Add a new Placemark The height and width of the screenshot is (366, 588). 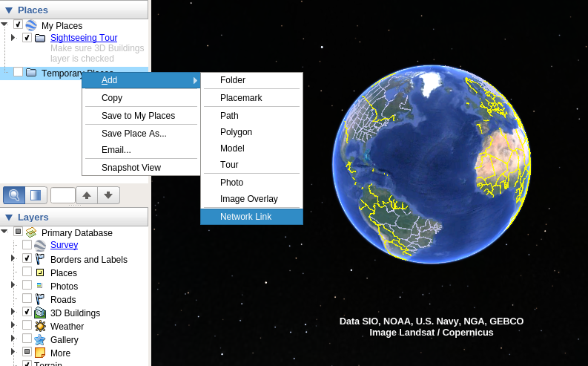[251, 98]
